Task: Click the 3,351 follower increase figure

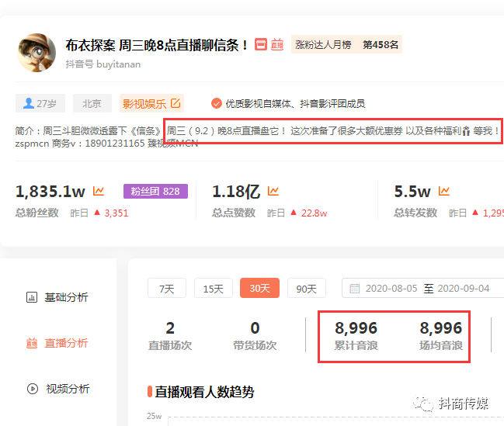Action: (x=116, y=213)
